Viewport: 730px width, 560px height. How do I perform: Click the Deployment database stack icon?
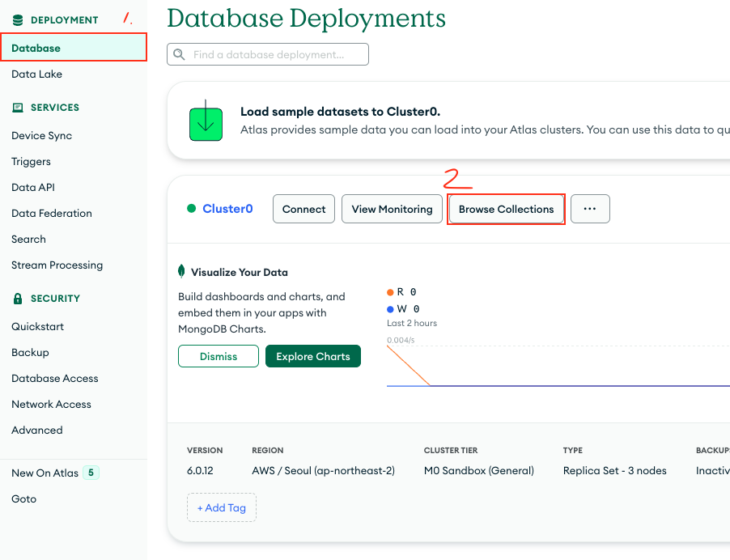click(x=18, y=20)
